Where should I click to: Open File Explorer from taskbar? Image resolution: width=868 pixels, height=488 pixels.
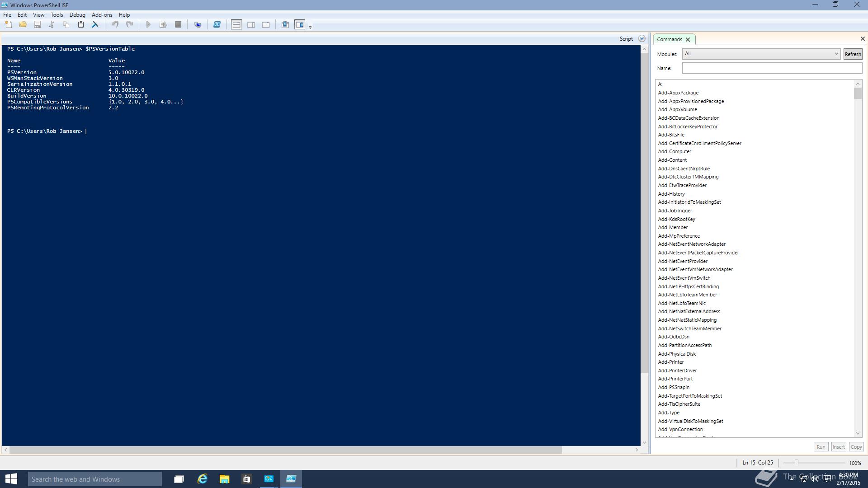coord(224,479)
